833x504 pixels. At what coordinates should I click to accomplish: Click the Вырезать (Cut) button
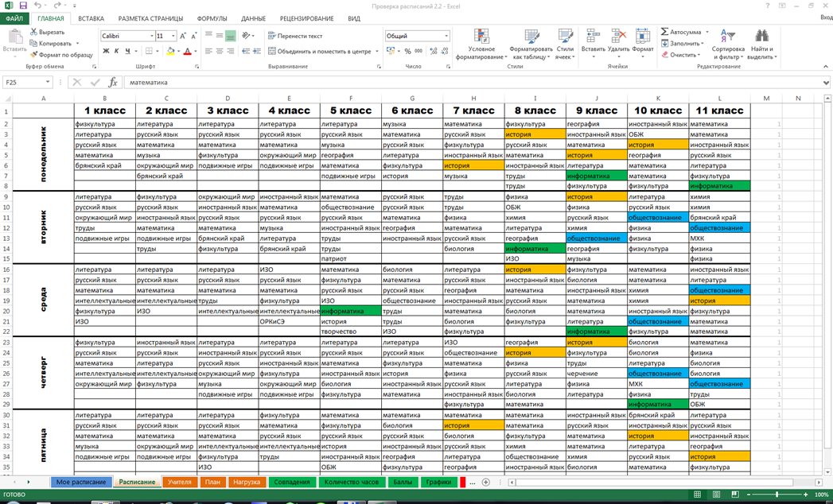click(46, 33)
